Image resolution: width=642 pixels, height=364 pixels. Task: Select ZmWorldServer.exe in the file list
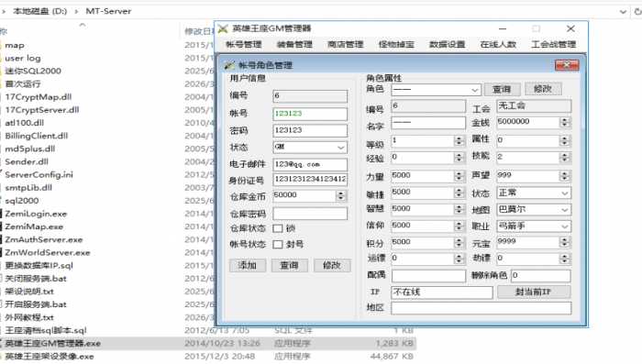47,253
